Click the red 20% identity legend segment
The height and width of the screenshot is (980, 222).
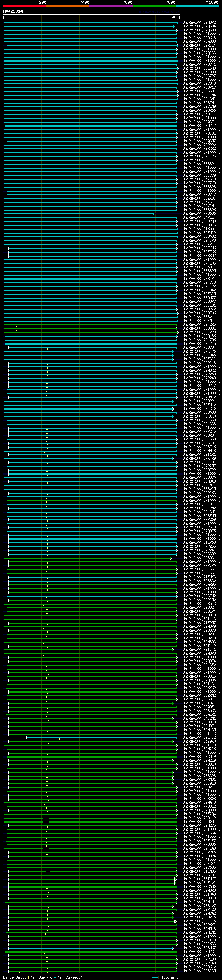(x=25, y=6)
